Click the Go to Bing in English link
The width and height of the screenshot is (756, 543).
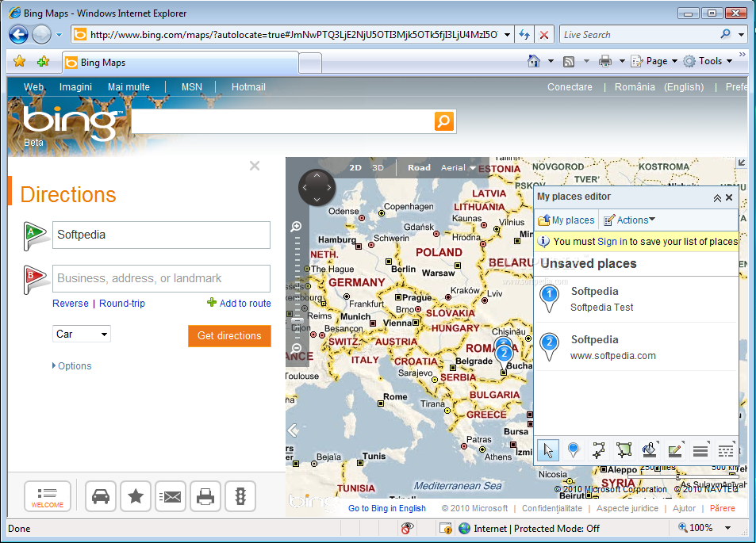tap(387, 508)
